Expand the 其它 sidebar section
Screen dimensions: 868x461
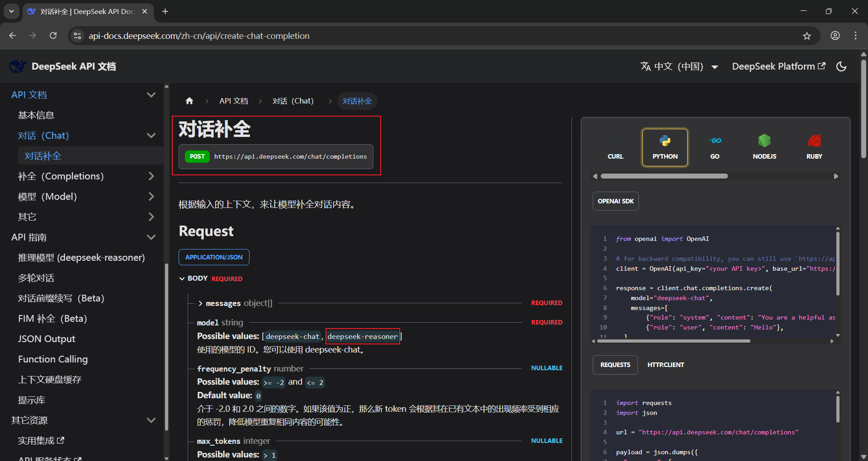pyautogui.click(x=151, y=217)
